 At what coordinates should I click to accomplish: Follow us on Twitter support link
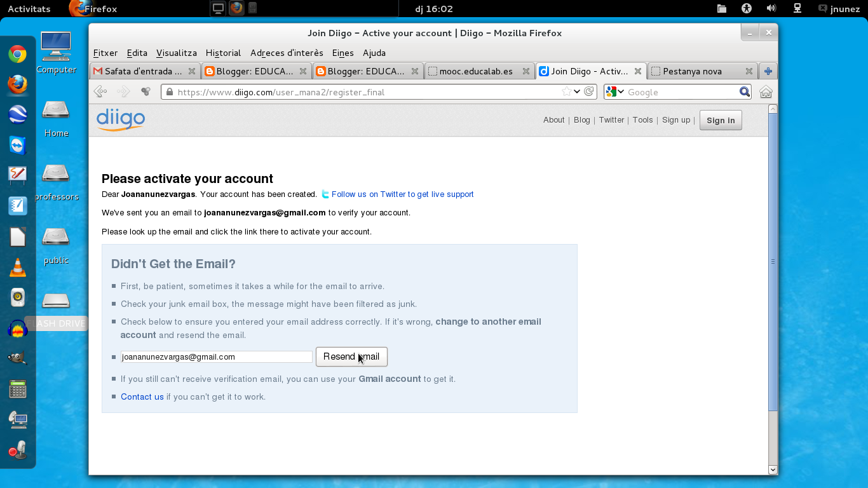(x=402, y=194)
